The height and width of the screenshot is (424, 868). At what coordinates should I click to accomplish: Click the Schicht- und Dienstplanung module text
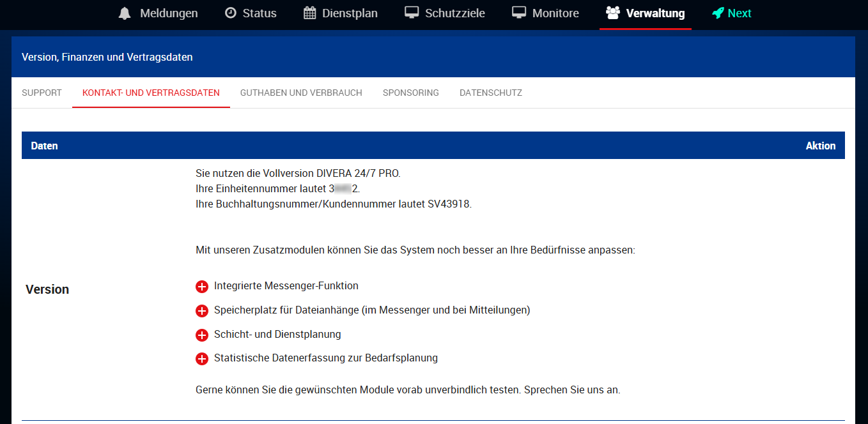(277, 335)
